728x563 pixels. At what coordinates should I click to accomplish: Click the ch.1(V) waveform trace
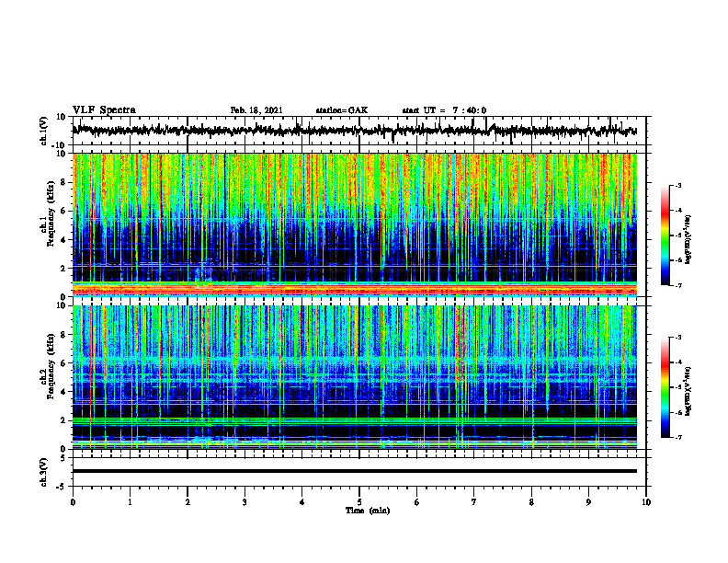(355, 130)
